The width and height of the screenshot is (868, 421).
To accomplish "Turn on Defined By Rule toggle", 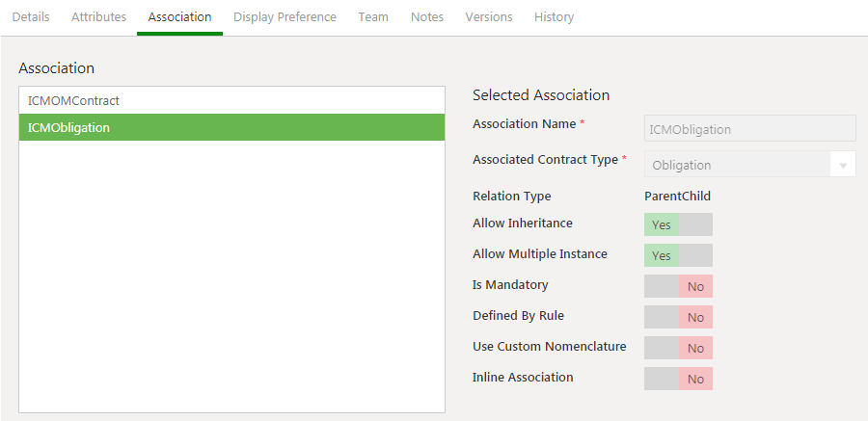I will [x=678, y=317].
